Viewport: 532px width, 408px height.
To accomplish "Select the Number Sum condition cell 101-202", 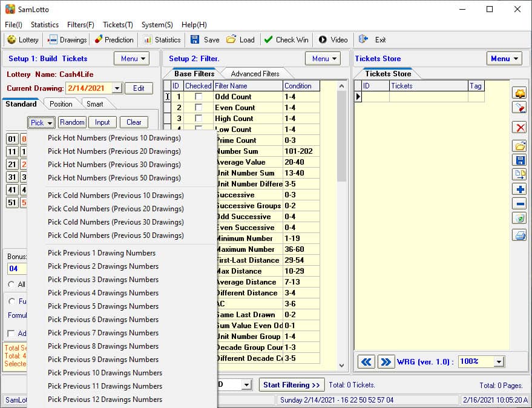I will (301, 151).
